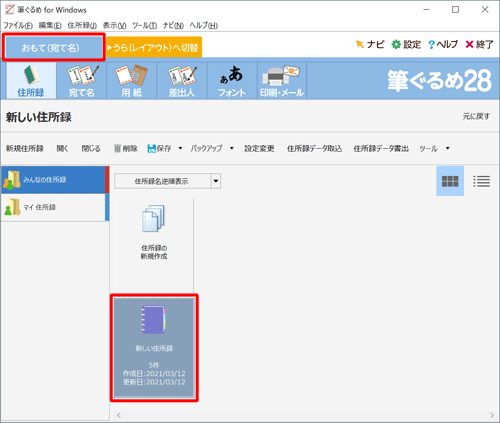Switch to うら(レイアウト)へ切替 tab
The height and width of the screenshot is (423, 500).
click(154, 47)
